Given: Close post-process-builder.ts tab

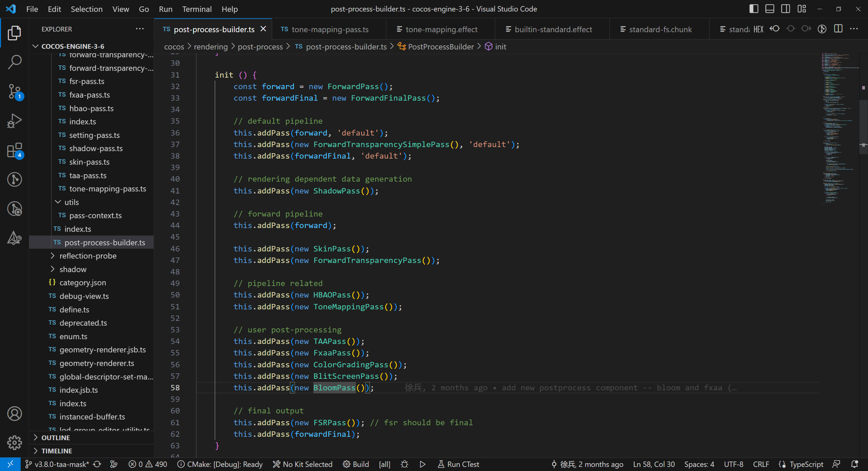Looking at the screenshot, I should point(263,29).
